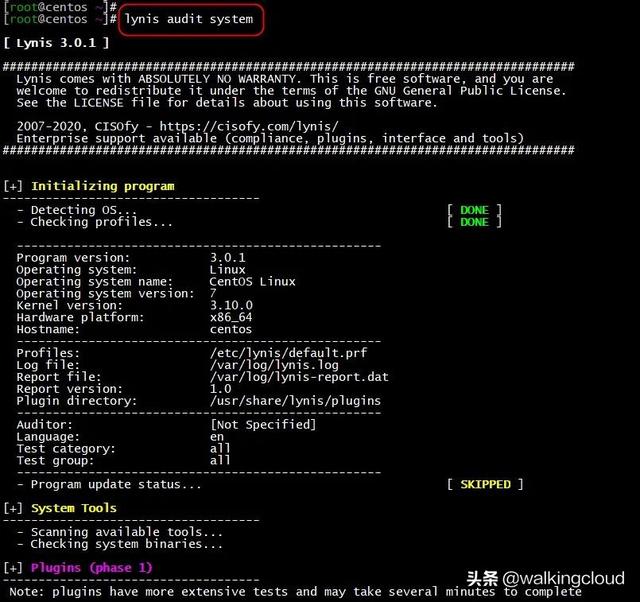Click the 'lynis audit system' command text
The image size is (640, 602).
(x=189, y=19)
